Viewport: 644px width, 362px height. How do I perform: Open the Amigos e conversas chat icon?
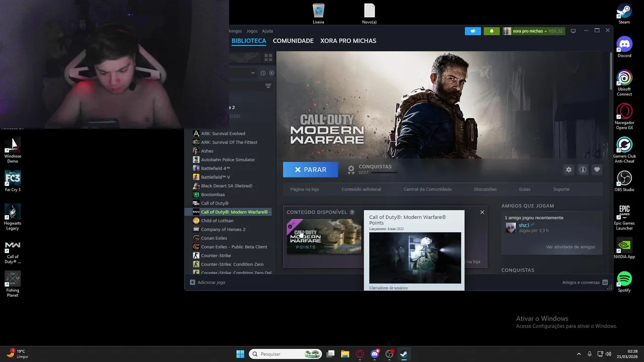click(605, 283)
